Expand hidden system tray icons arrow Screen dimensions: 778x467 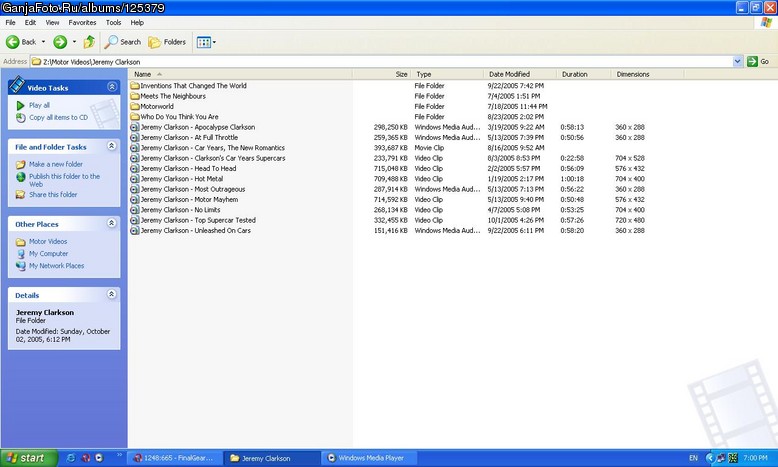(710, 458)
